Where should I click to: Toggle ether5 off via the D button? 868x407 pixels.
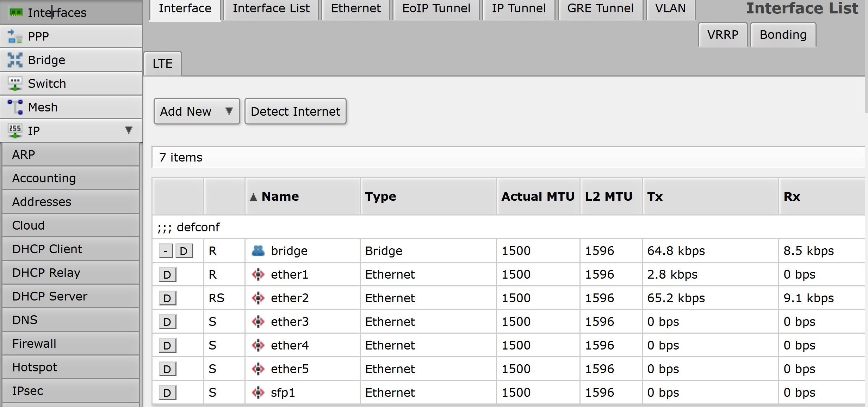[x=167, y=369]
